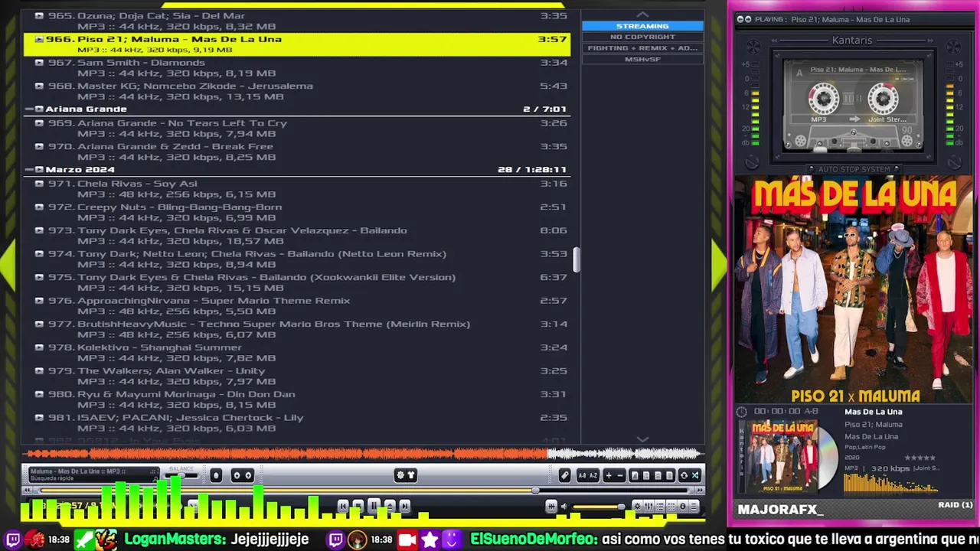Image resolution: width=980 pixels, height=551 pixels.
Task: Adjust the volume slider
Action: point(599,506)
